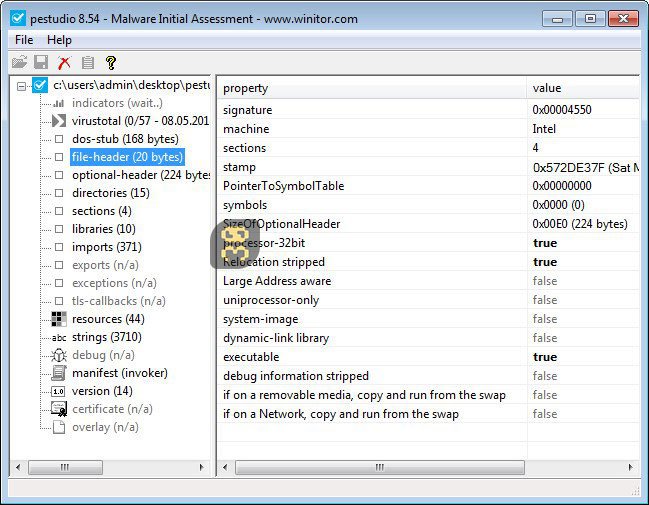Select imports (371) tree item
Image resolution: width=649 pixels, height=505 pixels.
107,247
